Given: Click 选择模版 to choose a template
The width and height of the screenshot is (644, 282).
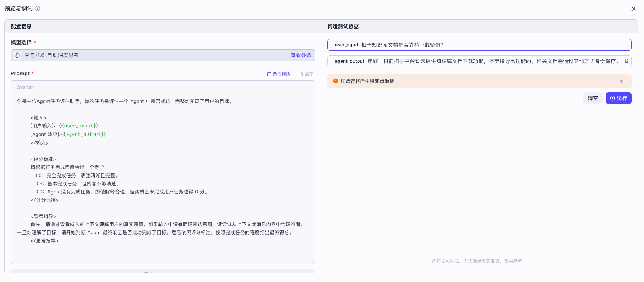Looking at the screenshot, I should (x=281, y=74).
